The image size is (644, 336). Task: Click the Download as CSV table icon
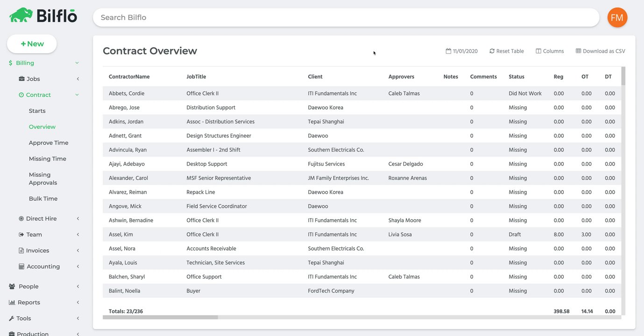pos(579,51)
